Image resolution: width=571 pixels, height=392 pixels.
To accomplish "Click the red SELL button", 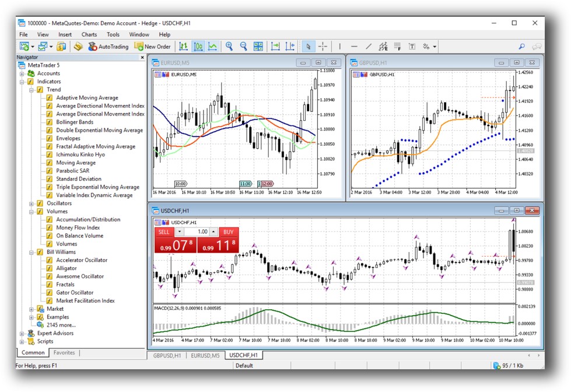I will 164,232.
